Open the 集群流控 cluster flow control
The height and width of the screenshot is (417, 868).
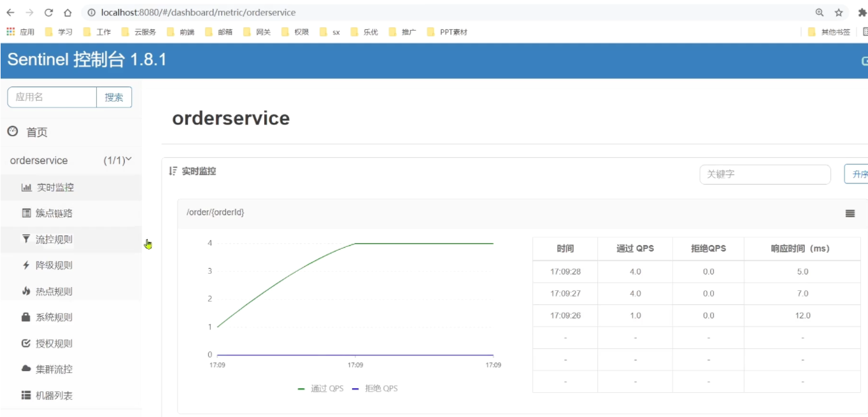(53, 369)
